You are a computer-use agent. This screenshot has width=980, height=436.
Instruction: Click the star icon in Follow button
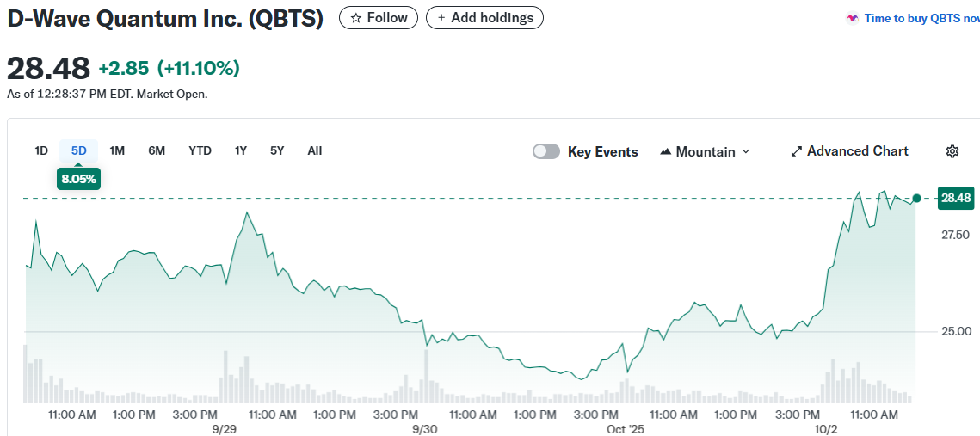(x=356, y=18)
